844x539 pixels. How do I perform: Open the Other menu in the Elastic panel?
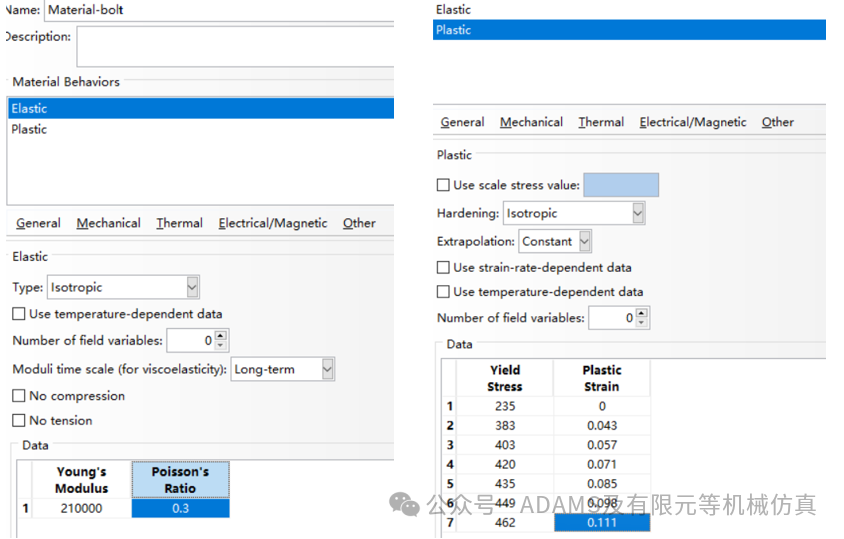(359, 223)
